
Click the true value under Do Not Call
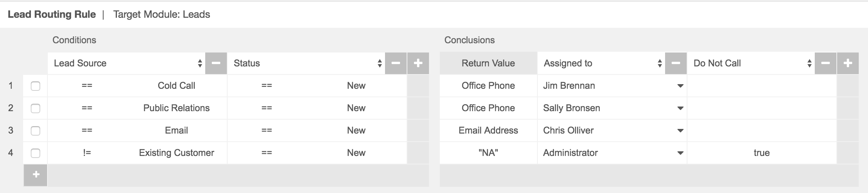pyautogui.click(x=762, y=153)
